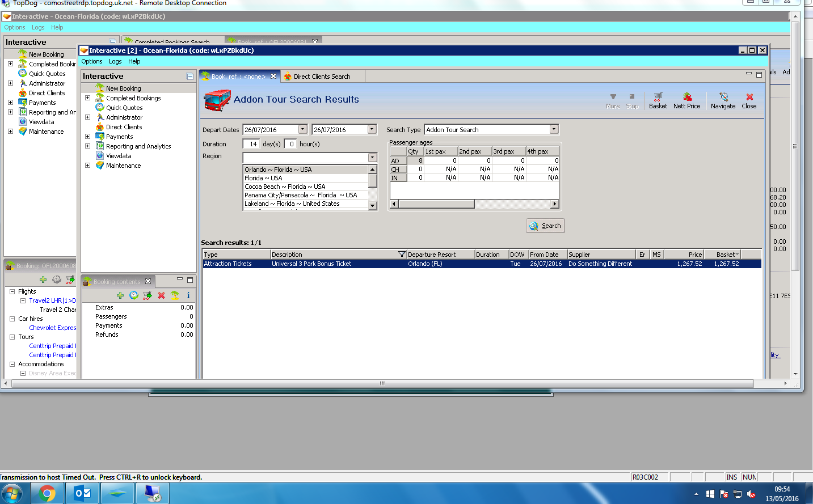Viewport: 813px width, 504px height.
Task: Open the Travel2 LHR flight link
Action: coord(52,300)
